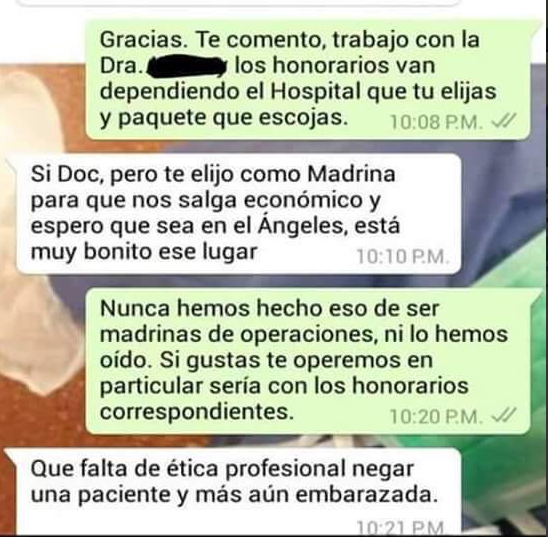Screen dimensions: 548x537
Task: Select the 'Nunca hemos hecho eso' message bubble
Action: (x=308, y=361)
